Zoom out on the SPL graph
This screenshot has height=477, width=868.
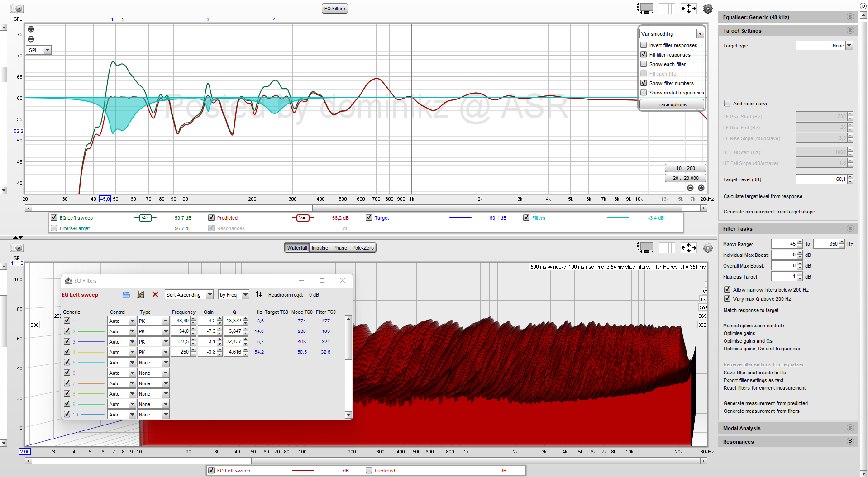tap(31, 39)
